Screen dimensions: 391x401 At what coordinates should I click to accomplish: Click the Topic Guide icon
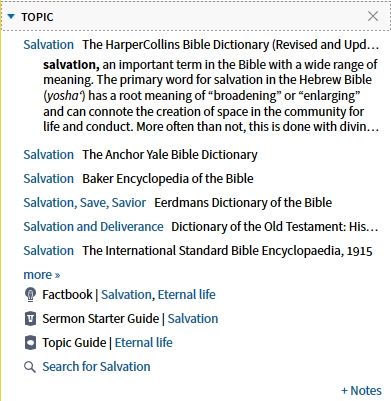click(30, 343)
